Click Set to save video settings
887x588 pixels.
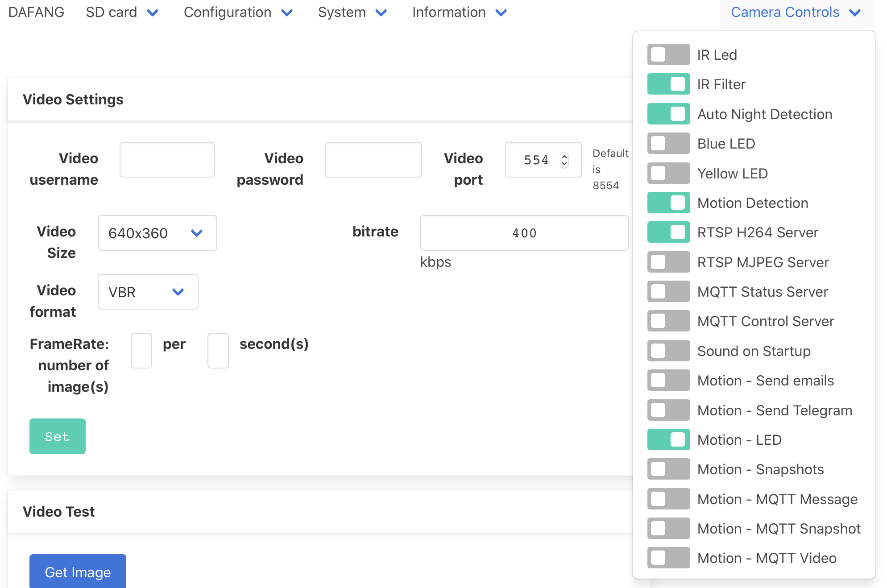pyautogui.click(x=57, y=436)
